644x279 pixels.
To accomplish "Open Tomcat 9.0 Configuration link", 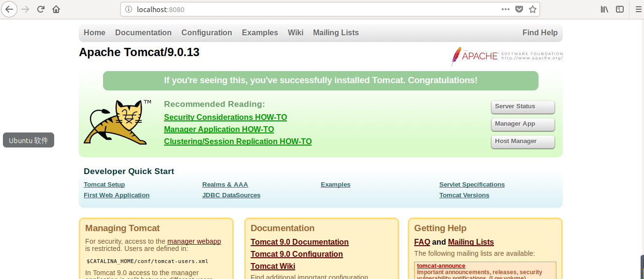I will [x=297, y=254].
